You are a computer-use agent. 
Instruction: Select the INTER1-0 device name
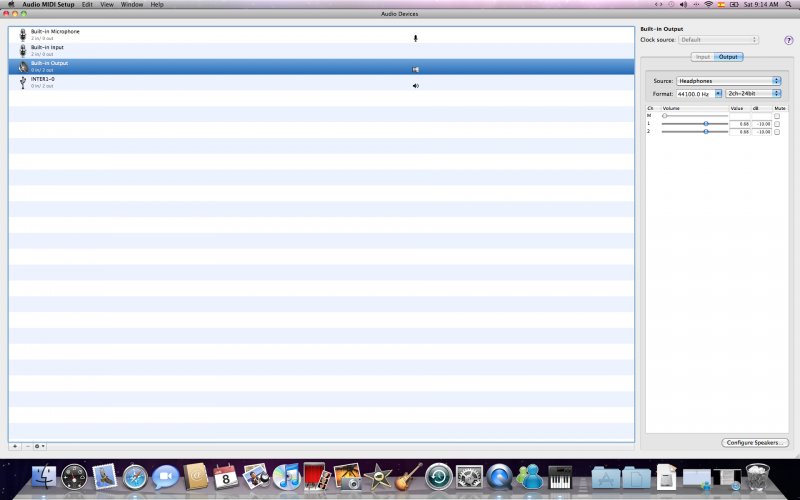[x=42, y=79]
